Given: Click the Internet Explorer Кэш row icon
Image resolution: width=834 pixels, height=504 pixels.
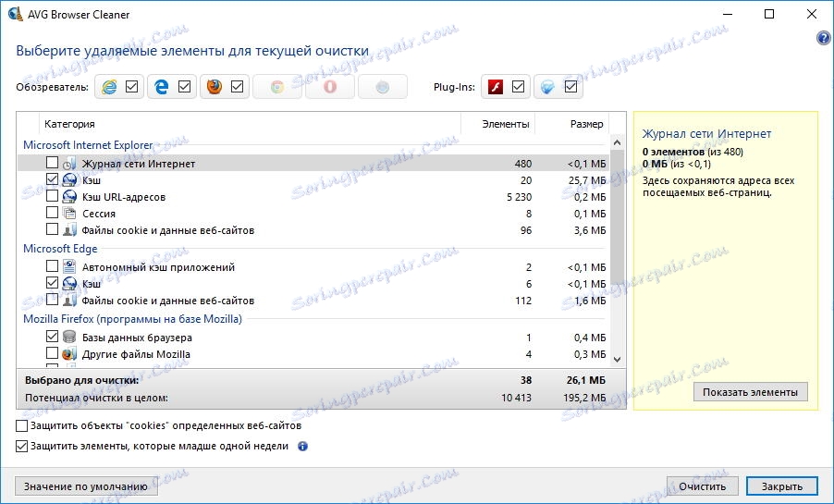Looking at the screenshot, I should 69,180.
